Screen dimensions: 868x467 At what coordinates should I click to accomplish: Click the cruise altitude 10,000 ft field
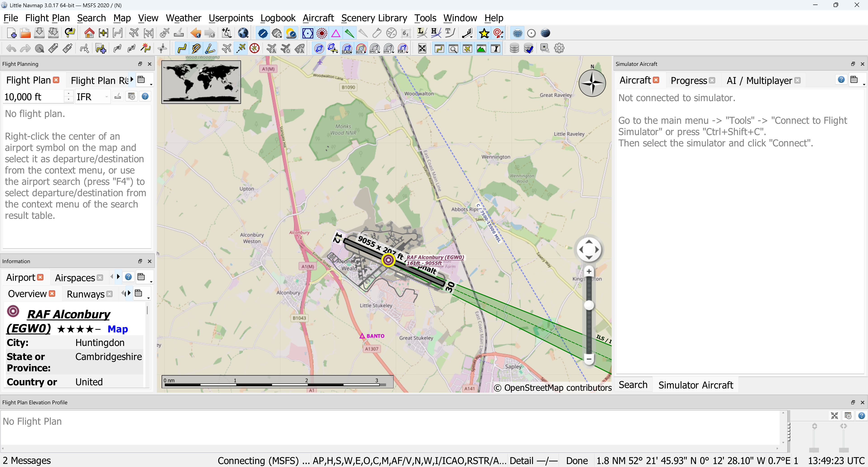click(34, 97)
